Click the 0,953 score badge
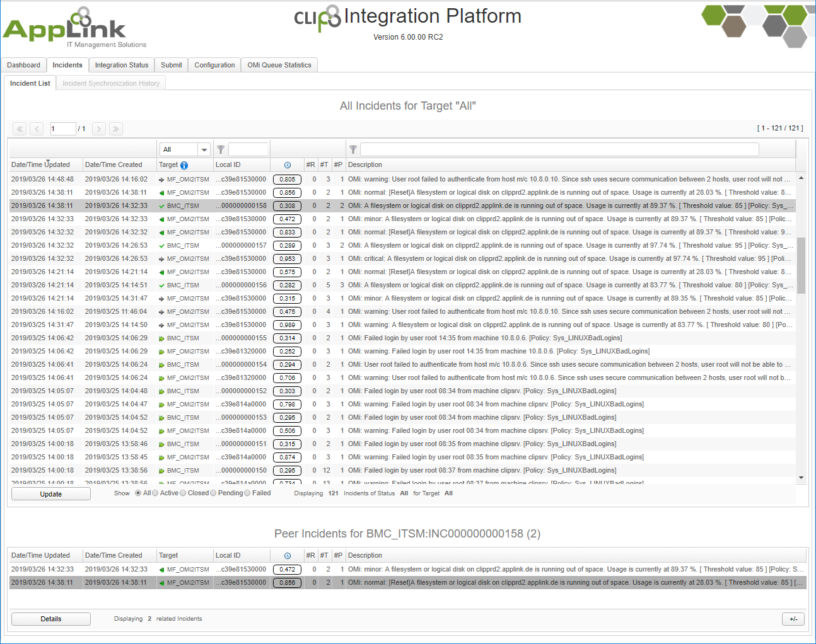The height and width of the screenshot is (644, 816). [x=287, y=259]
